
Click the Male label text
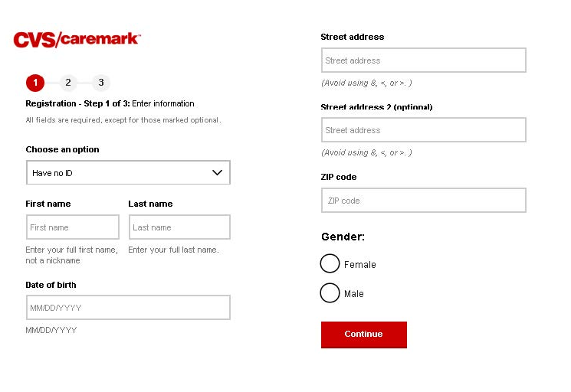tap(354, 294)
